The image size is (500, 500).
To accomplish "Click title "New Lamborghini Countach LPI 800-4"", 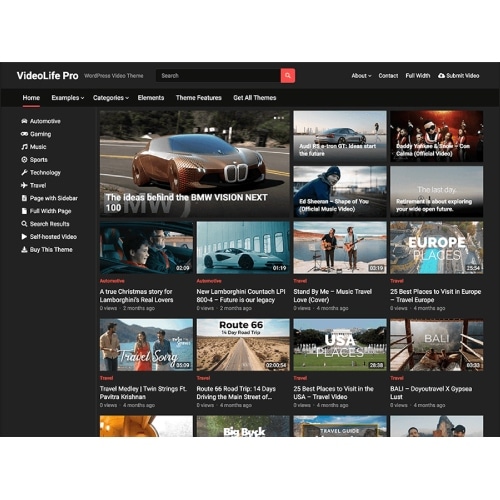I will click(241, 296).
